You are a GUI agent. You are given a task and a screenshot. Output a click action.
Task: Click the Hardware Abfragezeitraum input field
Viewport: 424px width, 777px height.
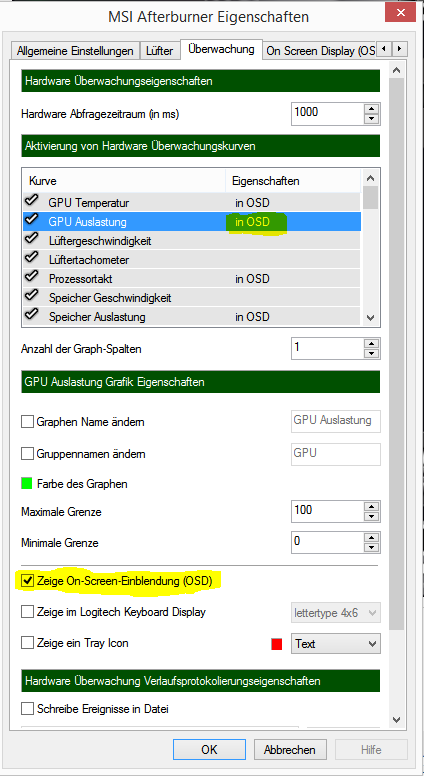(327, 113)
